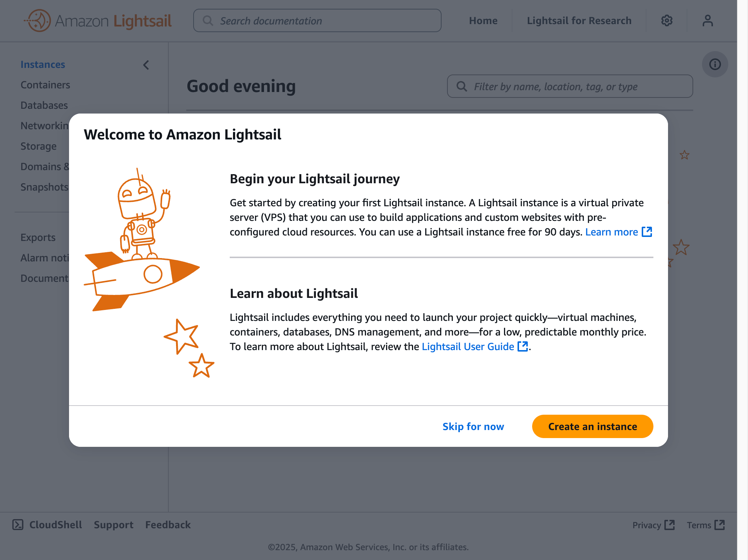Open the Lightsail settings gear
The height and width of the screenshot is (560, 748).
point(667,20)
